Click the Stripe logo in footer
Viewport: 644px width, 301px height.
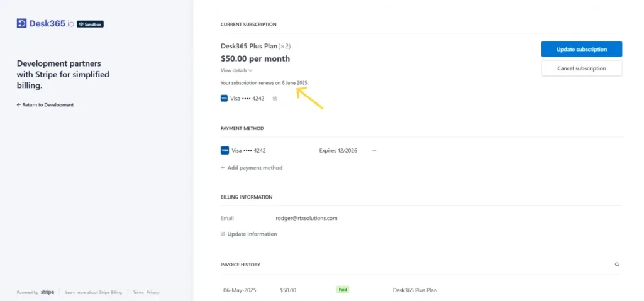coord(47,292)
